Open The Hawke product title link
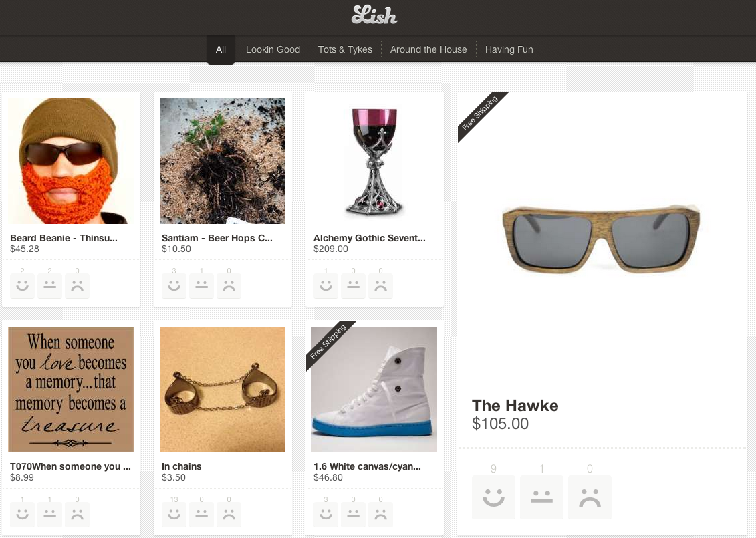Screen dimensions: 756x538 (515, 406)
